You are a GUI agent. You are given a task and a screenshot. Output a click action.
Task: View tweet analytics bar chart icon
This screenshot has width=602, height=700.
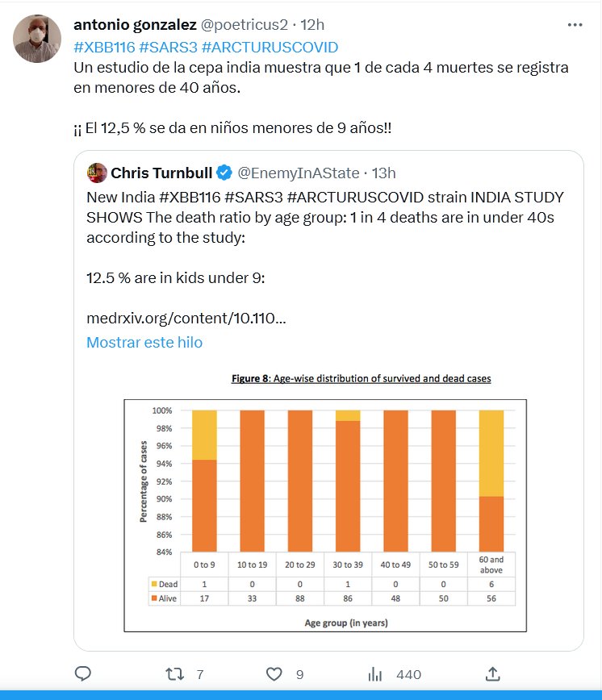(x=375, y=674)
